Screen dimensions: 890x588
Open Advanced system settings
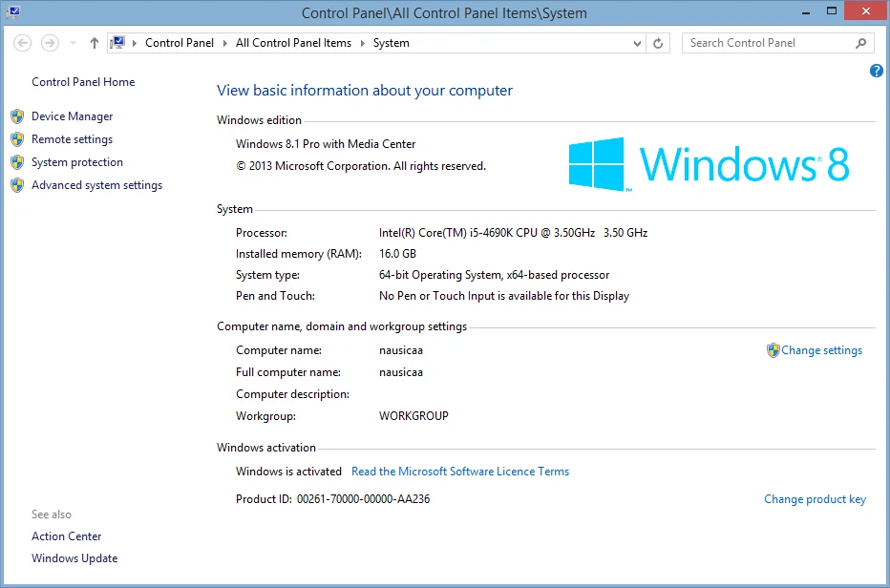coord(97,185)
